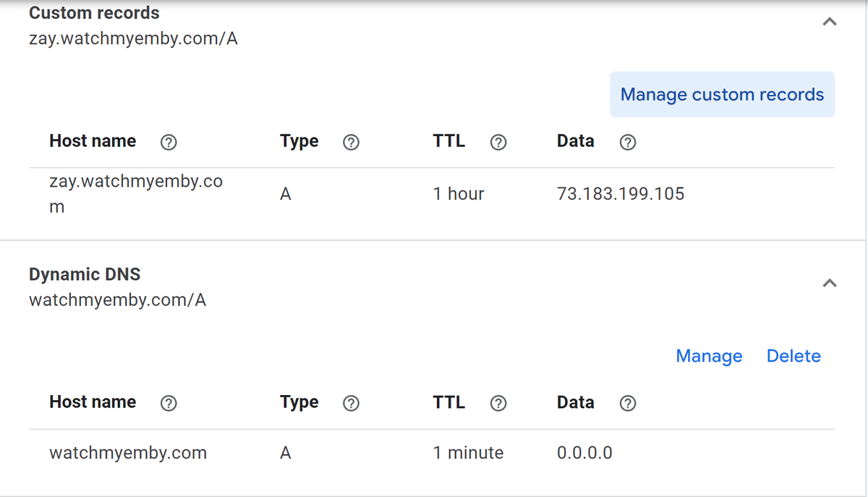View help for TTL in Custom records table
This screenshot has height=497, width=868.
click(x=498, y=142)
